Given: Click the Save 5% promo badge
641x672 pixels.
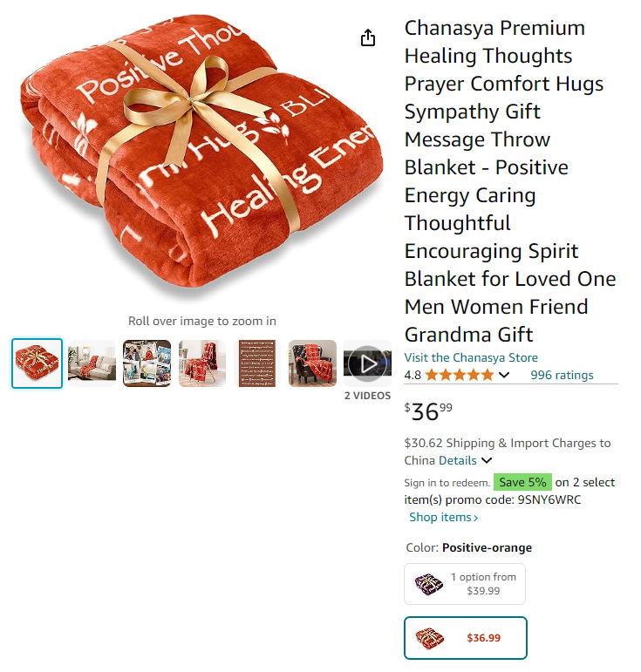Looking at the screenshot, I should click(522, 482).
